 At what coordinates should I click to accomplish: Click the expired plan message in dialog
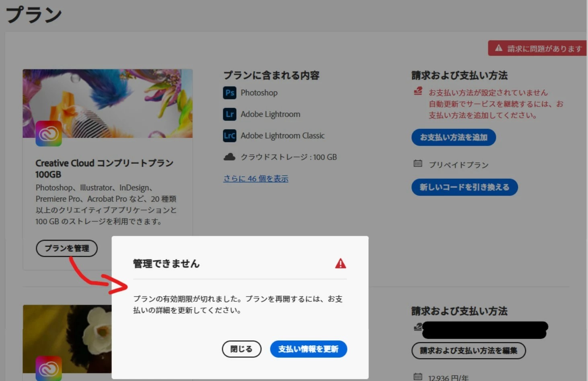coord(238,305)
